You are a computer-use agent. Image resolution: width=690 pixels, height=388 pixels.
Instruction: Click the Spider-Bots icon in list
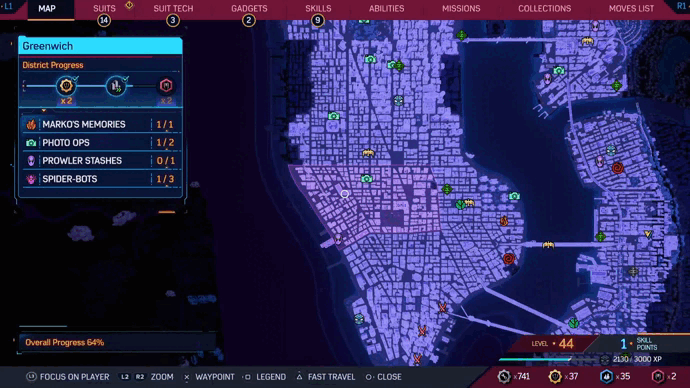point(31,179)
